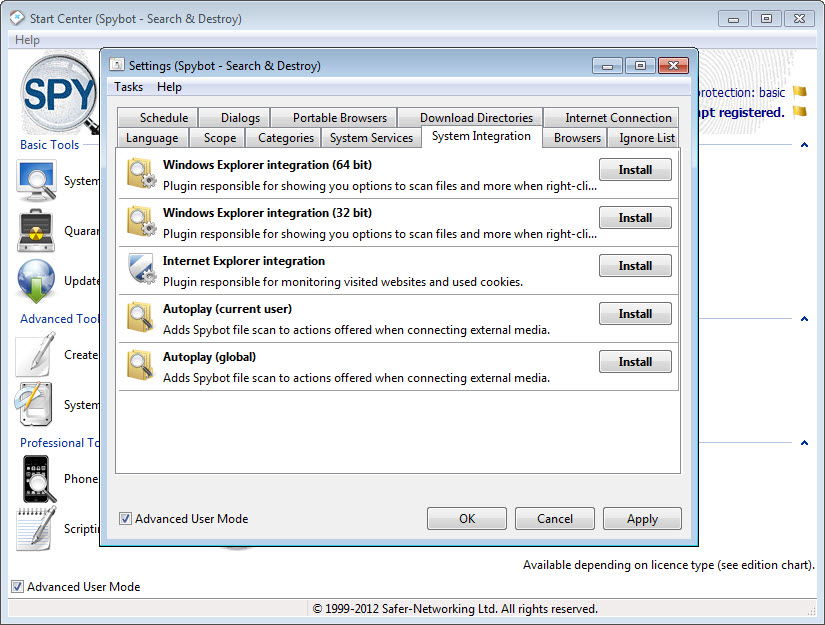Image resolution: width=825 pixels, height=625 pixels.
Task: Switch to the System Services tab
Action: click(371, 138)
